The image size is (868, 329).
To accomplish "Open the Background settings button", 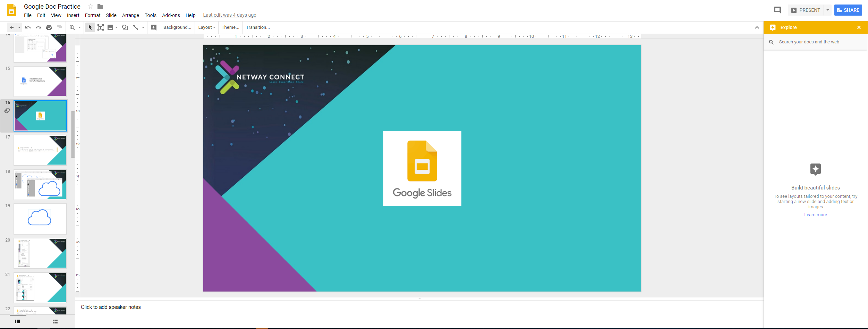I will (x=177, y=27).
